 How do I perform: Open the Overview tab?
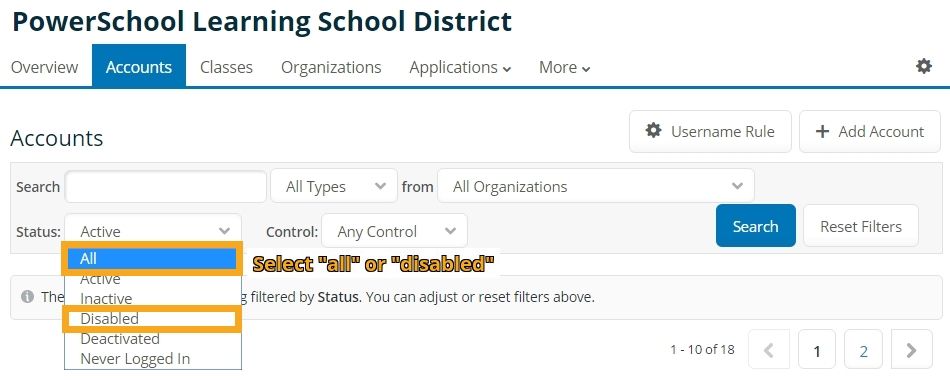point(44,67)
